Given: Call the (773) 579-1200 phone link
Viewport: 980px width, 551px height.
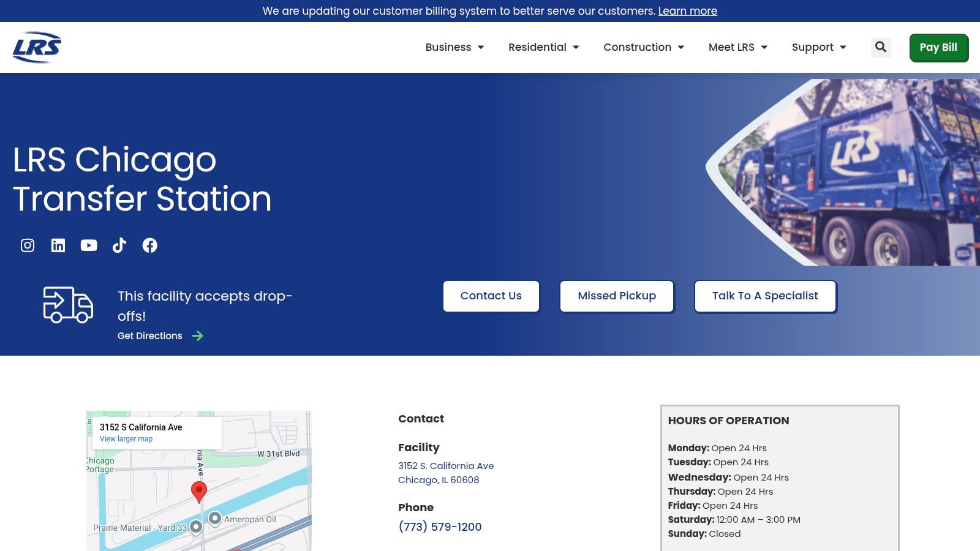Looking at the screenshot, I should (x=440, y=527).
